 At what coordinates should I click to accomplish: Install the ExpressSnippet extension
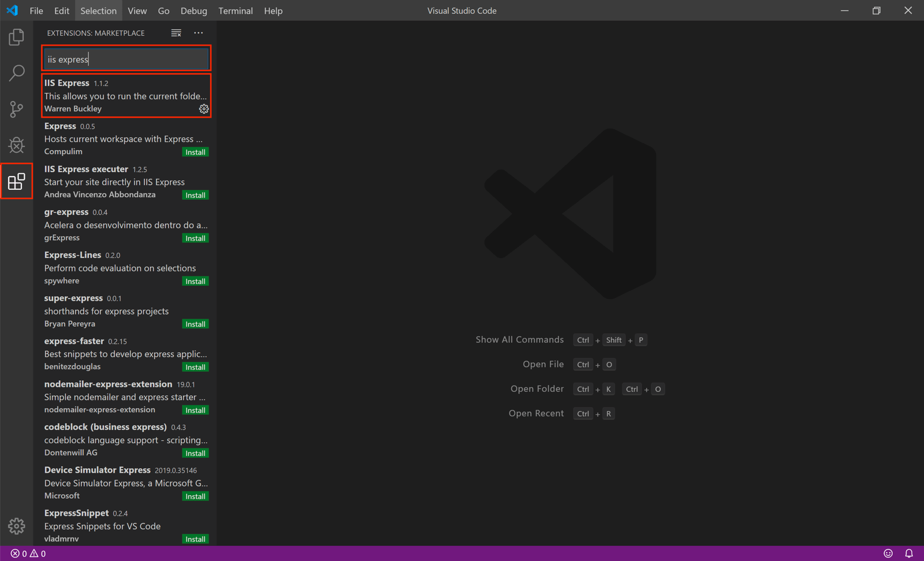[195, 539]
